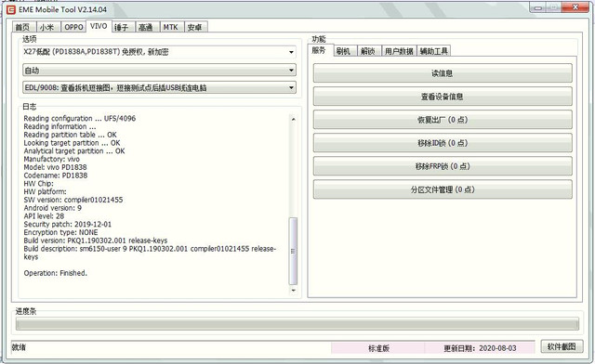Open the 自动 dropdown
The width and height of the screenshot is (595, 364).
(x=159, y=71)
